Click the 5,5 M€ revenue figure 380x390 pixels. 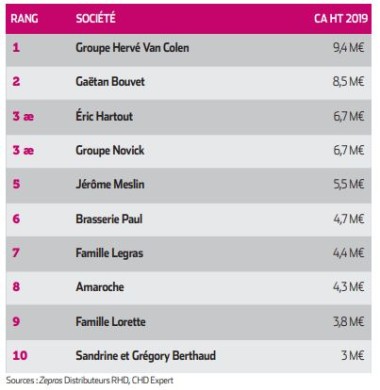pos(349,184)
